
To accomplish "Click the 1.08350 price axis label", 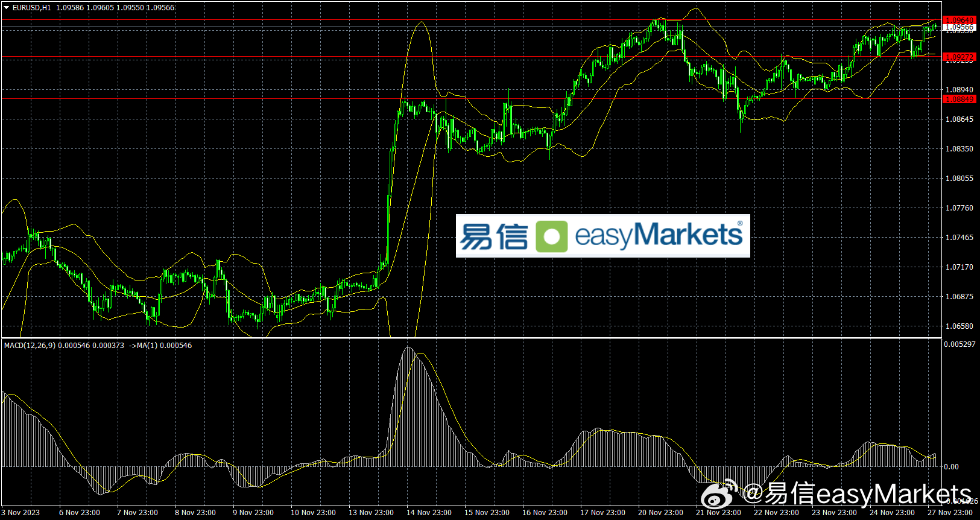I will point(959,149).
